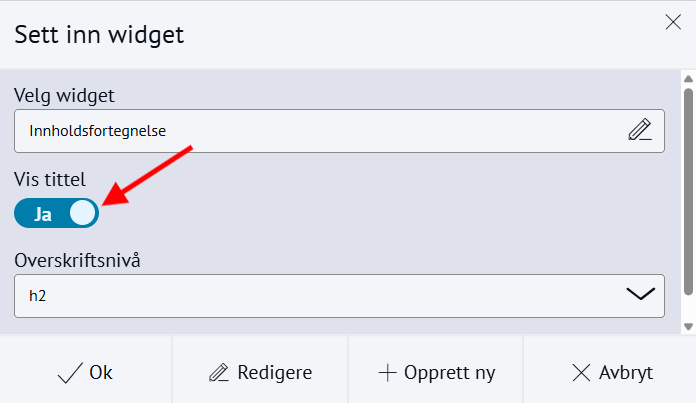Click the scrollbar down arrow
This screenshot has width=696, height=403.
pyautogui.click(x=688, y=326)
